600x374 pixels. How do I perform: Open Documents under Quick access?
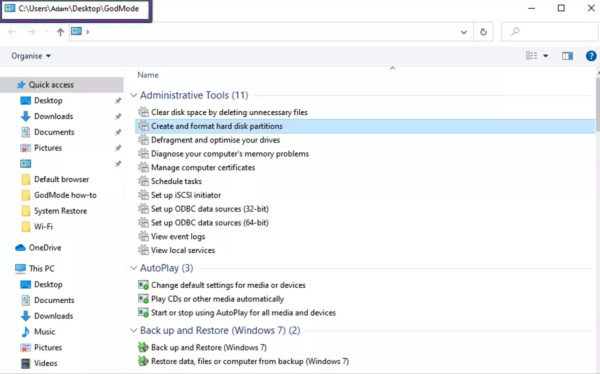click(x=54, y=132)
